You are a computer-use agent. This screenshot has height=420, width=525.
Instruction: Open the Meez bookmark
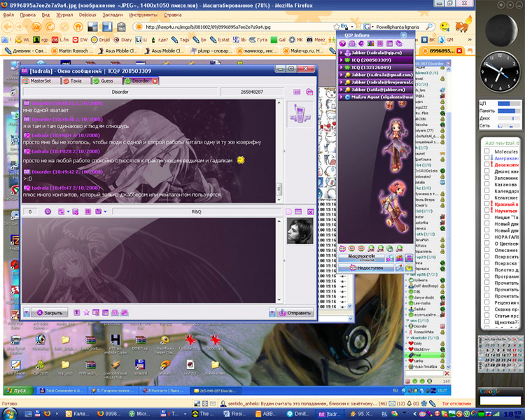click(x=316, y=39)
